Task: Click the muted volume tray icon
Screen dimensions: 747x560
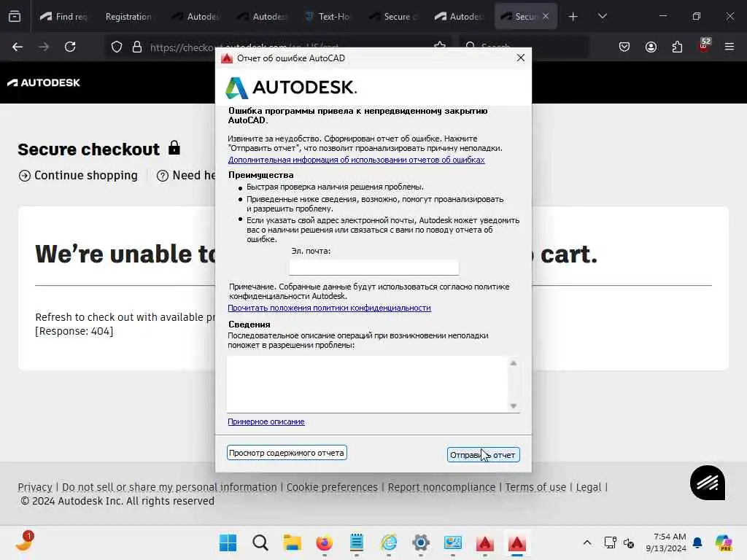Action: [629, 542]
